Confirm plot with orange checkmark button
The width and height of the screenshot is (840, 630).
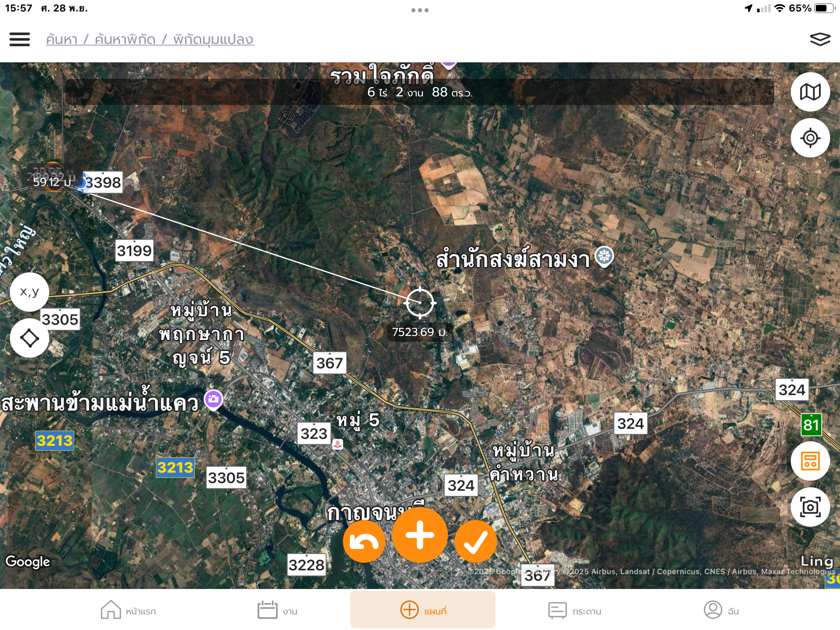475,541
